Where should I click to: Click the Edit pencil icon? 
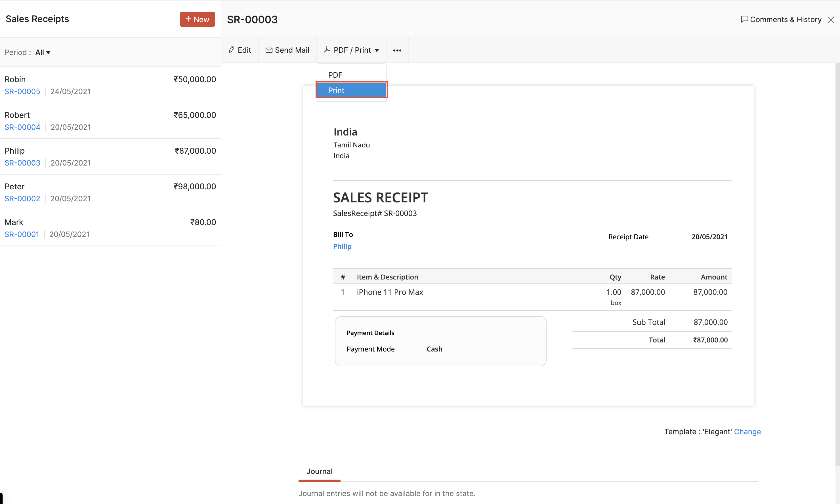(232, 50)
